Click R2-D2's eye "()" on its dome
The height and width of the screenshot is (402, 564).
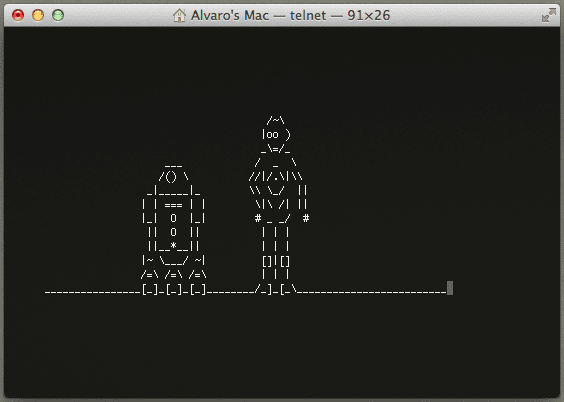pos(172,177)
